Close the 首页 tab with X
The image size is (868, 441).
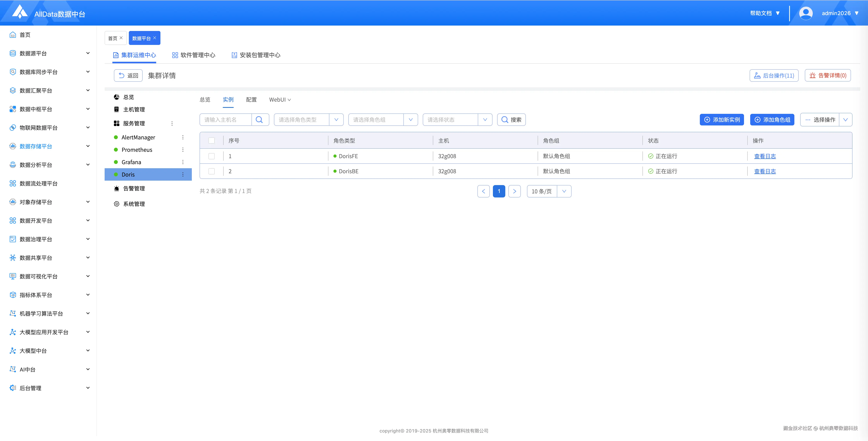pyautogui.click(x=121, y=38)
